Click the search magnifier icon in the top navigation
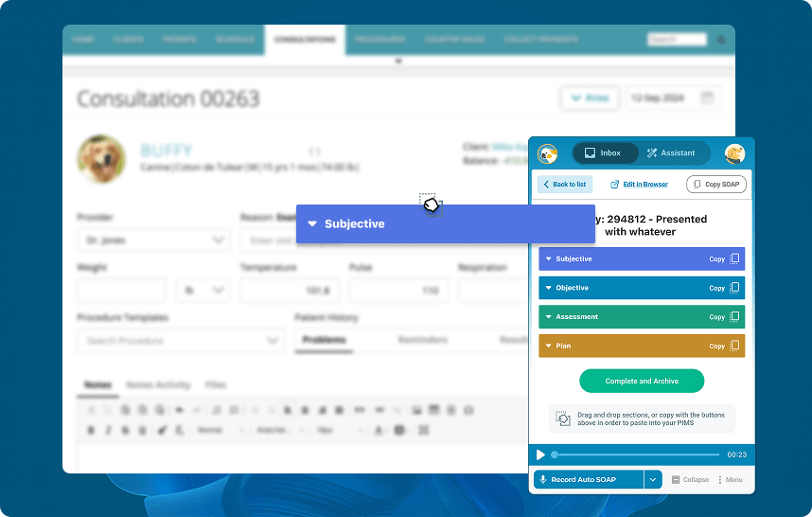This screenshot has height=517, width=812. click(x=721, y=40)
